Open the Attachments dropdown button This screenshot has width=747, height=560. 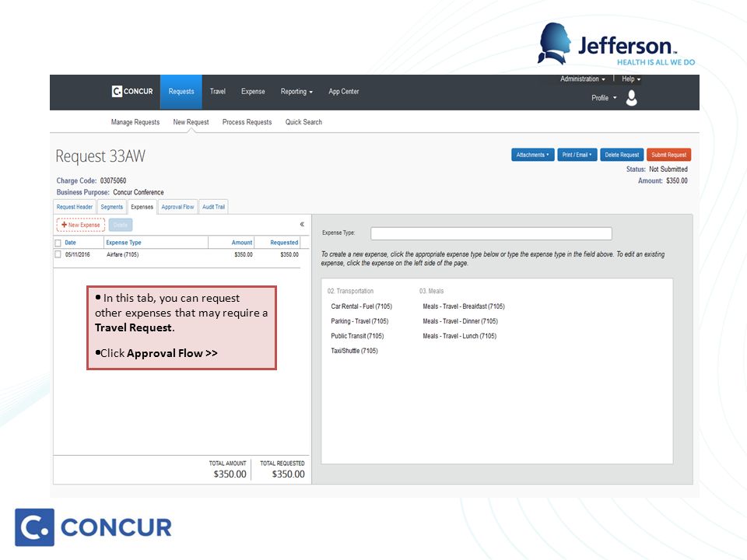click(x=532, y=155)
